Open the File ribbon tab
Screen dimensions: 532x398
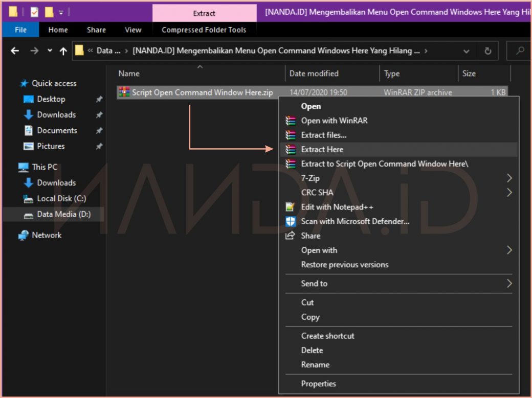click(x=21, y=30)
